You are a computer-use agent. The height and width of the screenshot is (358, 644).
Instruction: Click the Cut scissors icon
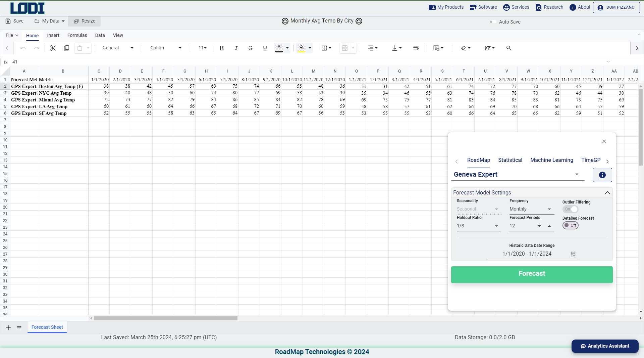[x=53, y=48]
